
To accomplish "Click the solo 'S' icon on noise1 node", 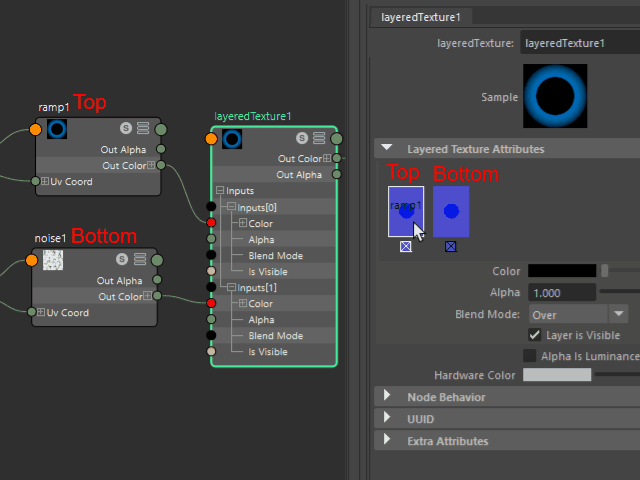I will pyautogui.click(x=121, y=259).
